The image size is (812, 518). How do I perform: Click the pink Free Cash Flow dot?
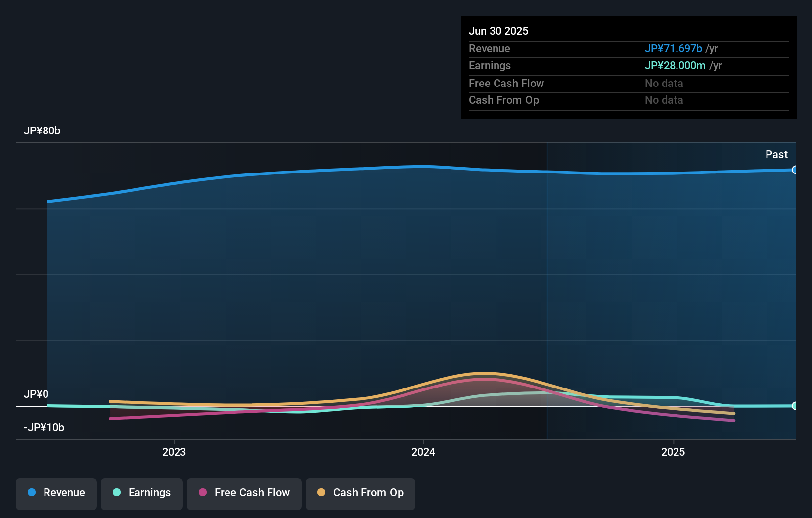click(203, 492)
